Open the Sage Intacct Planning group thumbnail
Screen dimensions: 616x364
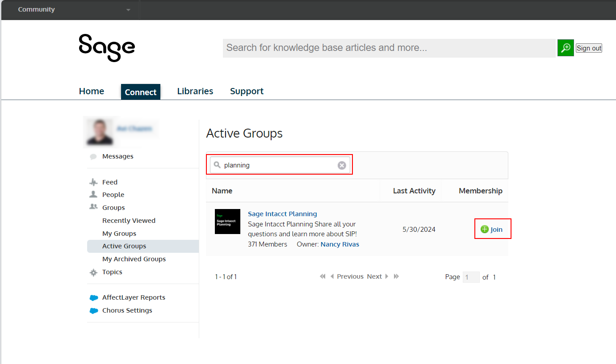[x=227, y=222]
